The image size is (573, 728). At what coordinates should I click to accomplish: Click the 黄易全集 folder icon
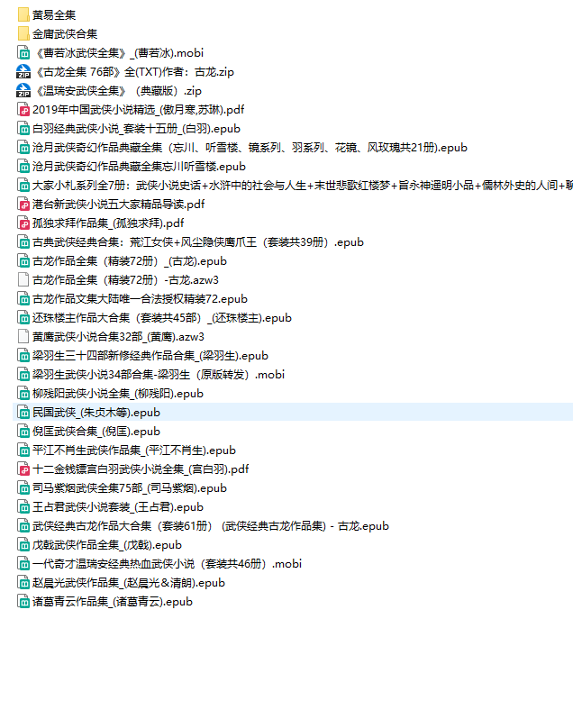[x=23, y=14]
